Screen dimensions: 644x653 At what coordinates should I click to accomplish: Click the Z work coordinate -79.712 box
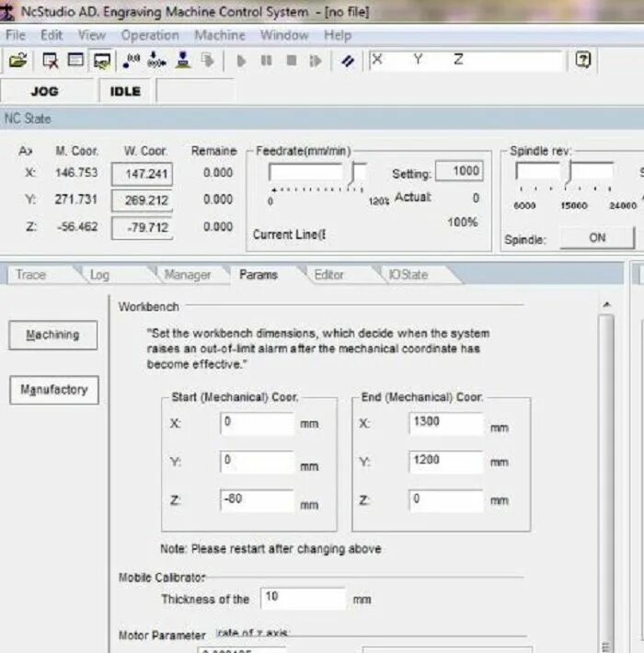[x=142, y=228]
